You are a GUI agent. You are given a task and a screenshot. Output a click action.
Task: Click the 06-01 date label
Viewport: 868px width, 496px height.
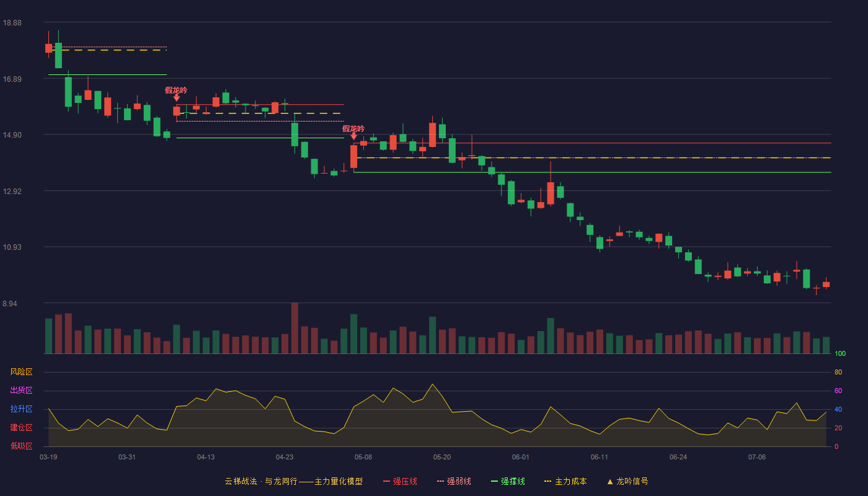coord(521,457)
